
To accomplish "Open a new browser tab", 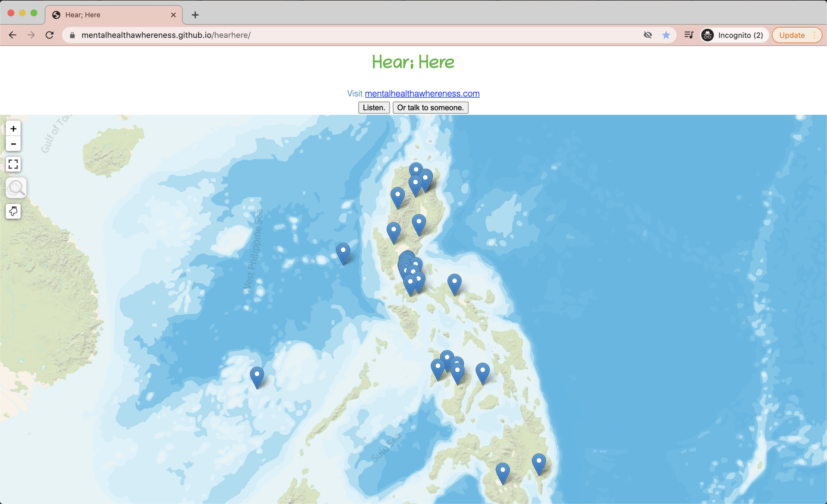I will [x=195, y=15].
